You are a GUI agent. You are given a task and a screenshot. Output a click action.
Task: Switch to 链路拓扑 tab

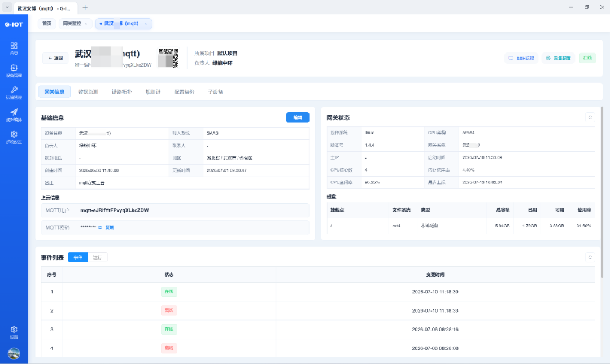[x=122, y=92]
